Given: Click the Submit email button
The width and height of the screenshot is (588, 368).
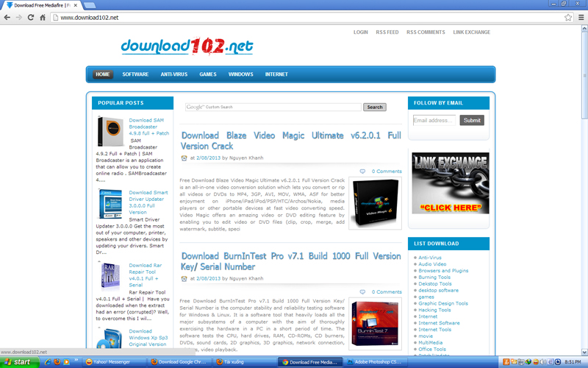Looking at the screenshot, I should 472,120.
